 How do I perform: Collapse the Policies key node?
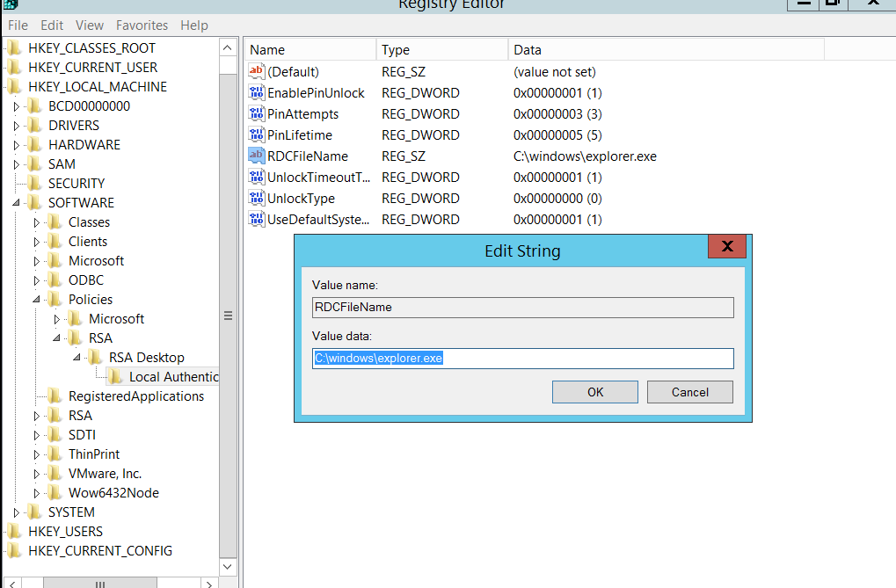pos(37,300)
